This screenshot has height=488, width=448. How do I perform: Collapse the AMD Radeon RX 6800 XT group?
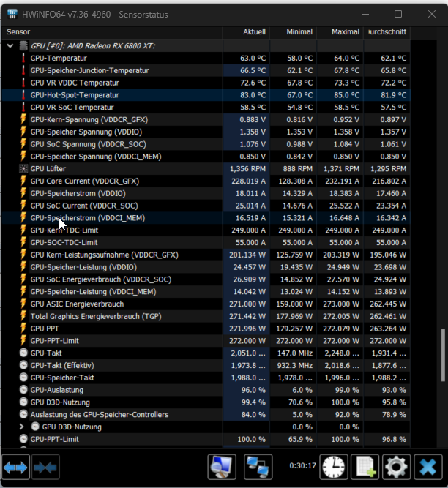[x=10, y=46]
